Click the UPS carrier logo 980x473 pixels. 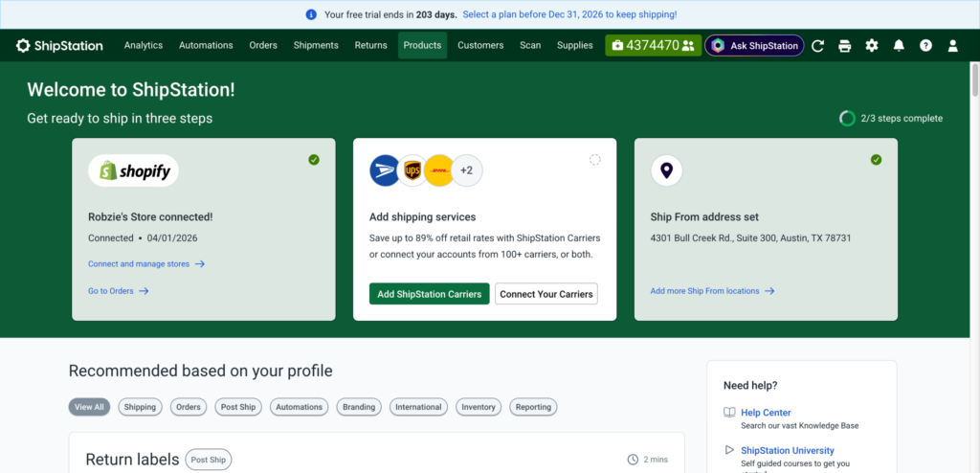[412, 170]
